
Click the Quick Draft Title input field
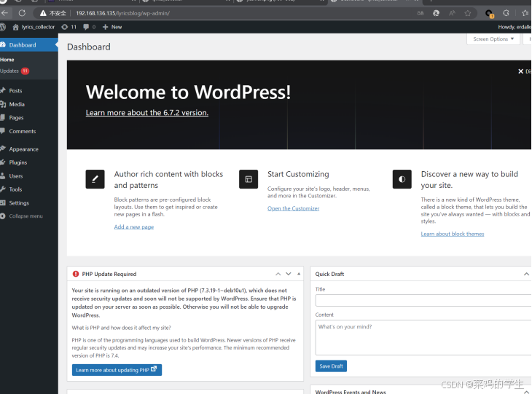(x=423, y=301)
